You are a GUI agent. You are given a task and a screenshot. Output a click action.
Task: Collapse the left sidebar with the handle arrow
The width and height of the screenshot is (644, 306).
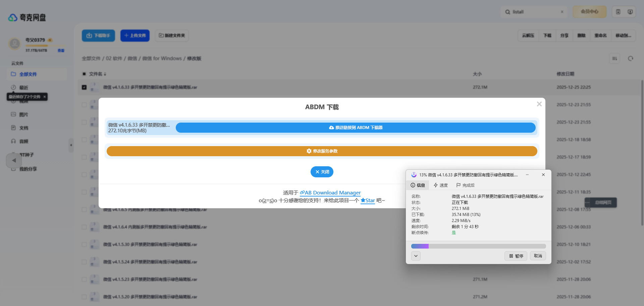[71, 145]
